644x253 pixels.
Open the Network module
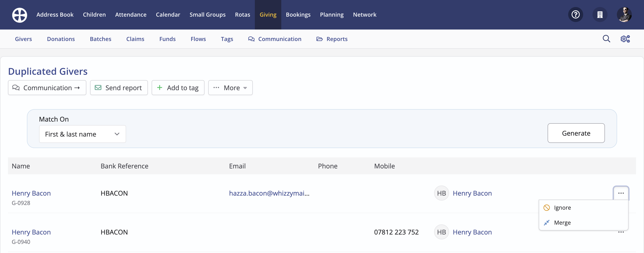point(365,15)
